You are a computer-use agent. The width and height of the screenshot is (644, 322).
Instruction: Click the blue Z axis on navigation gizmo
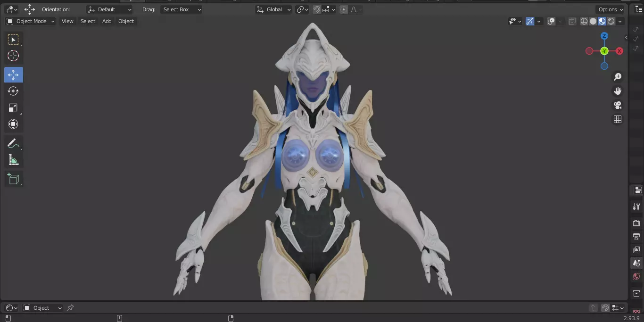pos(604,36)
